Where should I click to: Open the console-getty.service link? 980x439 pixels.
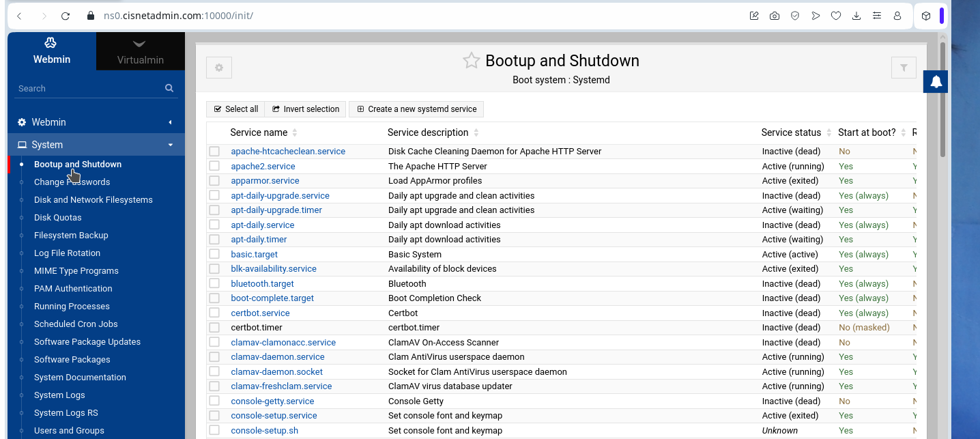point(272,401)
